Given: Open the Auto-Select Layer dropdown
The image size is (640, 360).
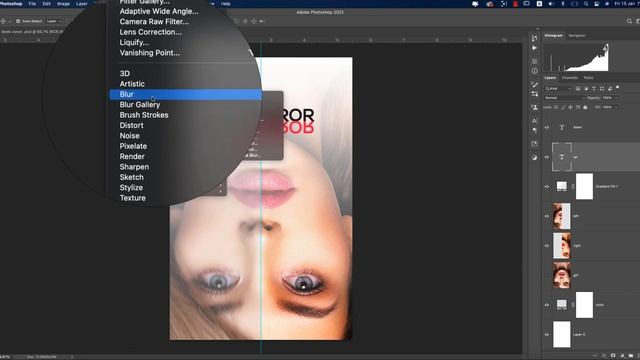Looking at the screenshot, I should click(x=54, y=21).
